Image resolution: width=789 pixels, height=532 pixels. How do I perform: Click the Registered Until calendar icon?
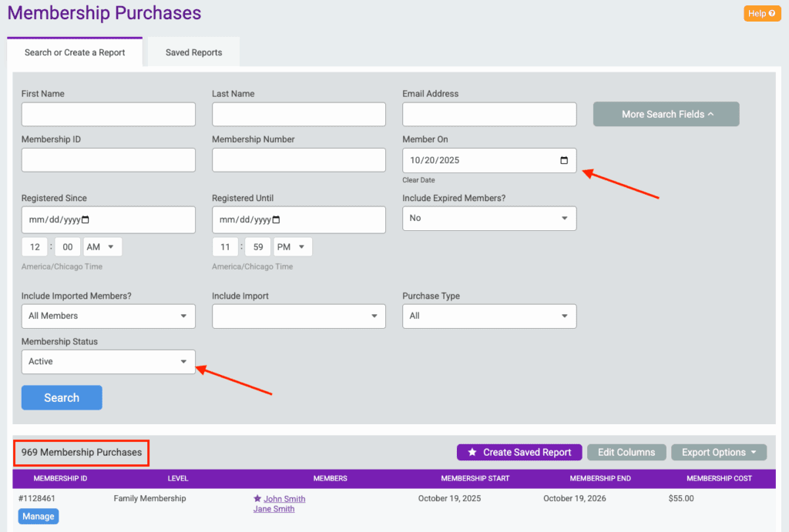276,219
